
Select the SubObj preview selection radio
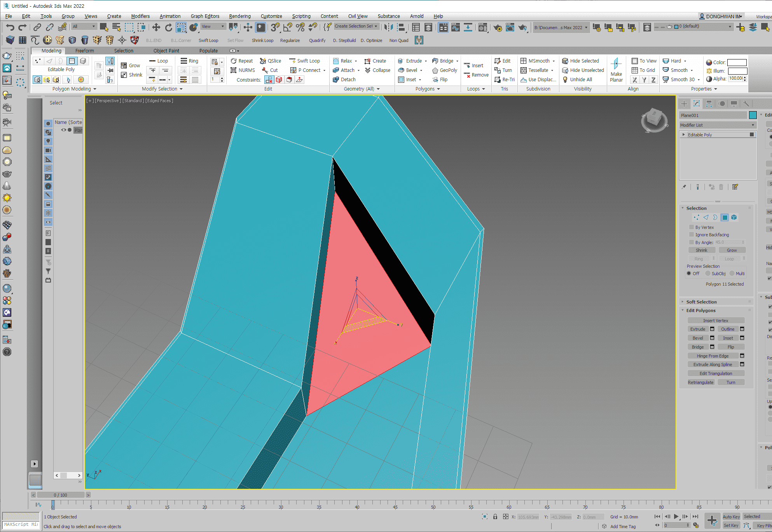point(708,274)
